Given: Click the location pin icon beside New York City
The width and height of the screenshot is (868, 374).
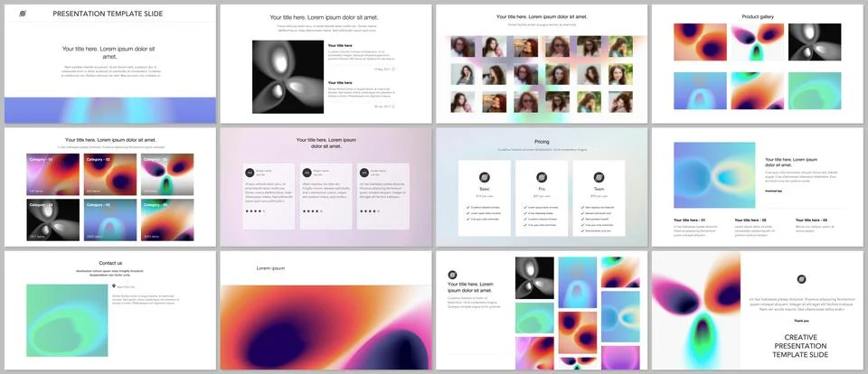Looking at the screenshot, I should pyautogui.click(x=114, y=286).
